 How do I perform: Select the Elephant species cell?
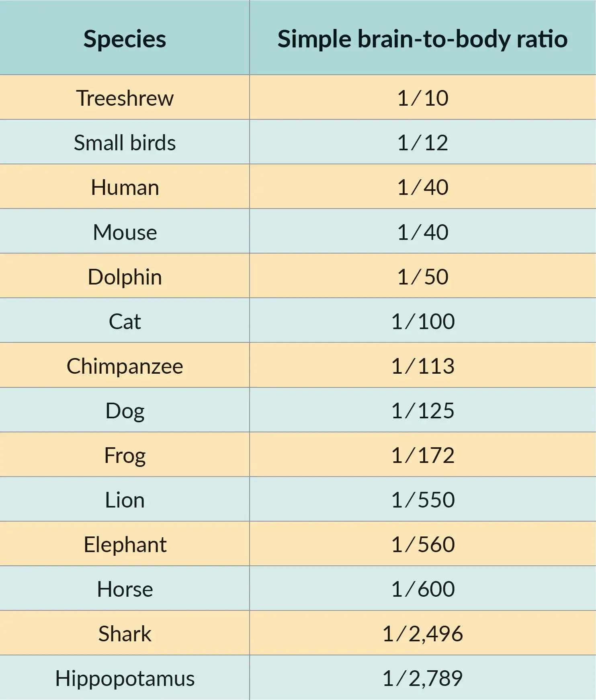125,544
